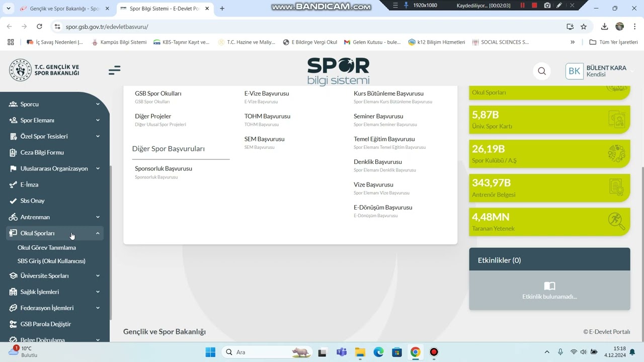
Task: Click the Spor Kulübü / A.Ş card icon
Action: (x=616, y=154)
